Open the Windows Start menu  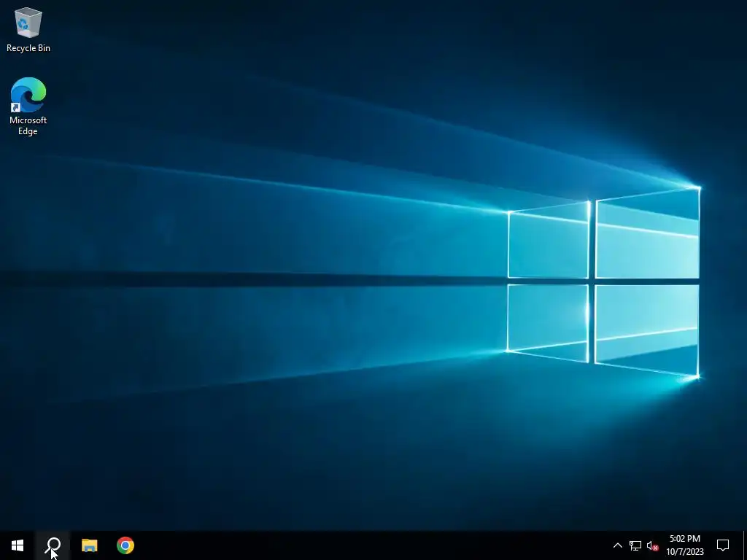[18, 545]
